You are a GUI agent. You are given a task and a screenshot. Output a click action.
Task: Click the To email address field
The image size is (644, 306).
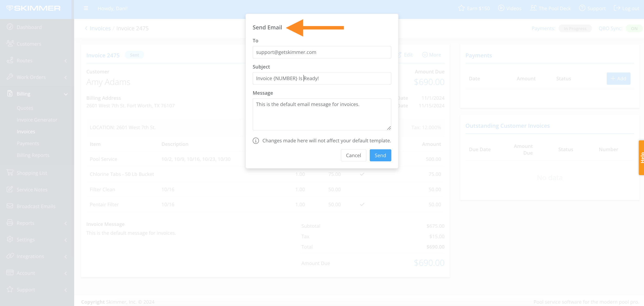(322, 52)
